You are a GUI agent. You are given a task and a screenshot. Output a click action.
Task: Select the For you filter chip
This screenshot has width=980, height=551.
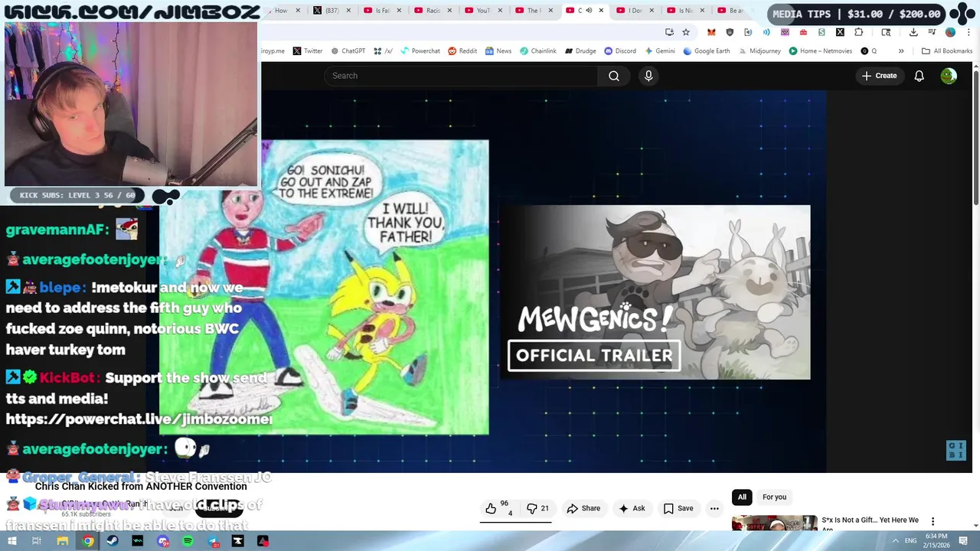(x=774, y=497)
